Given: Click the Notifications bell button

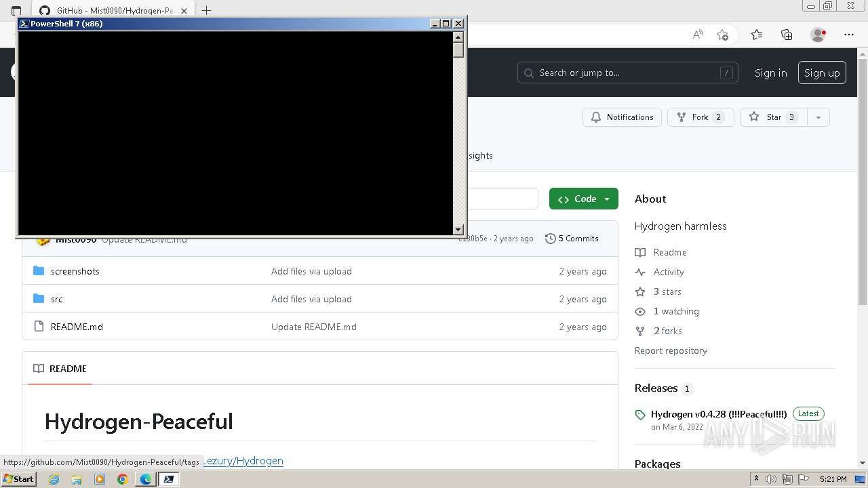Looking at the screenshot, I should pos(622,117).
